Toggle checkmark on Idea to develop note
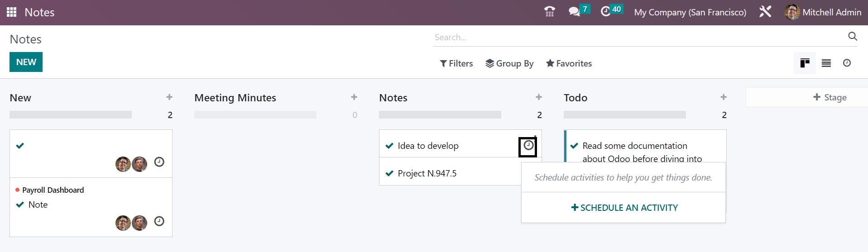 coord(389,146)
